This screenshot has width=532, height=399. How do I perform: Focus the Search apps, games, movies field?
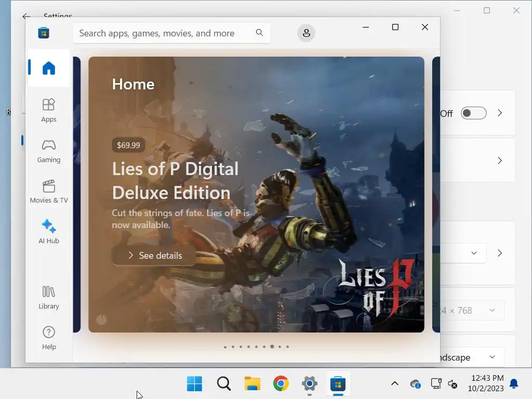click(x=171, y=33)
